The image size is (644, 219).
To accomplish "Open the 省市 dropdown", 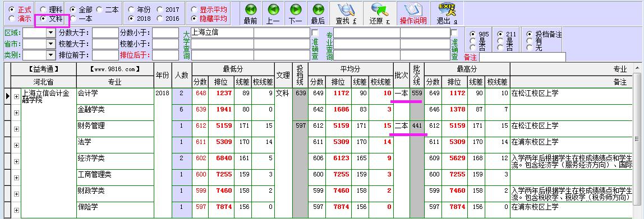I will pyautogui.click(x=51, y=44).
